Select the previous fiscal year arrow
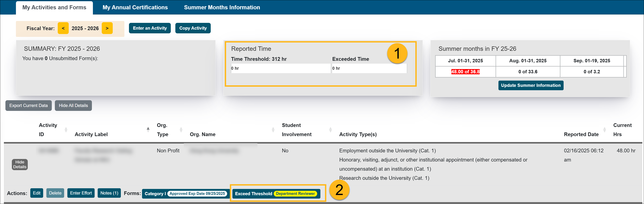 [63, 28]
